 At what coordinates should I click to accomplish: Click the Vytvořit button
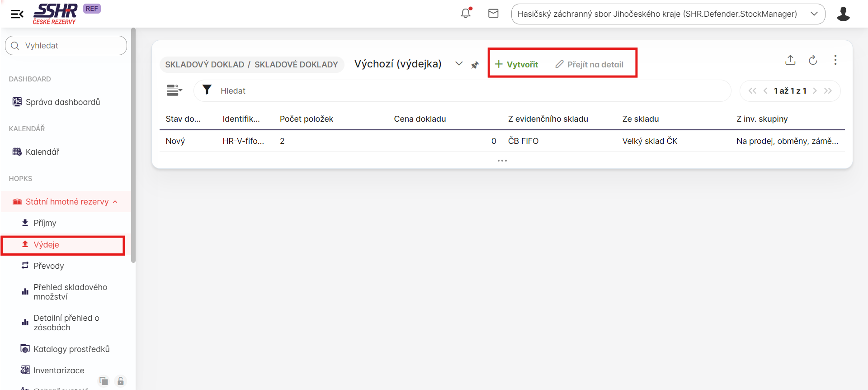point(516,64)
